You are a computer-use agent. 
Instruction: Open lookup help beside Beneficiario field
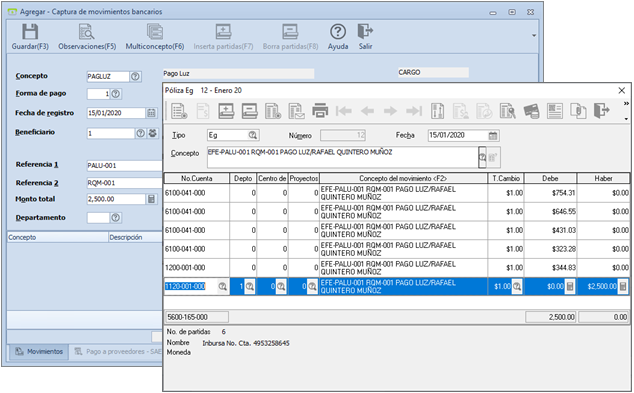(140, 133)
